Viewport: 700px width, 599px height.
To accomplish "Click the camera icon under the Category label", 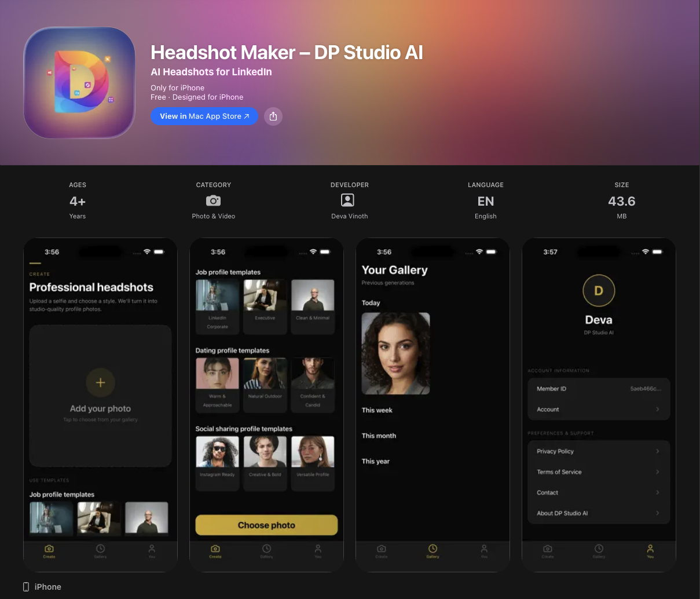I will pos(213,200).
